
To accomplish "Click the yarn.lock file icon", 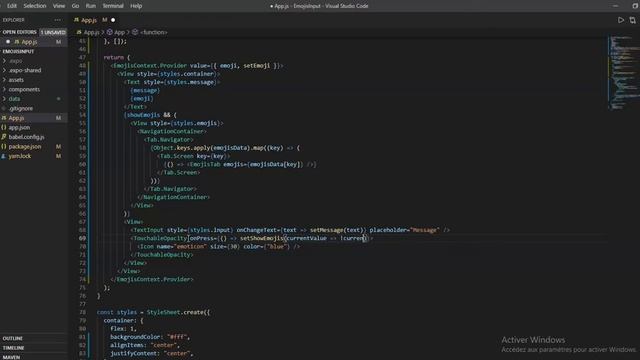I will tap(4, 156).
